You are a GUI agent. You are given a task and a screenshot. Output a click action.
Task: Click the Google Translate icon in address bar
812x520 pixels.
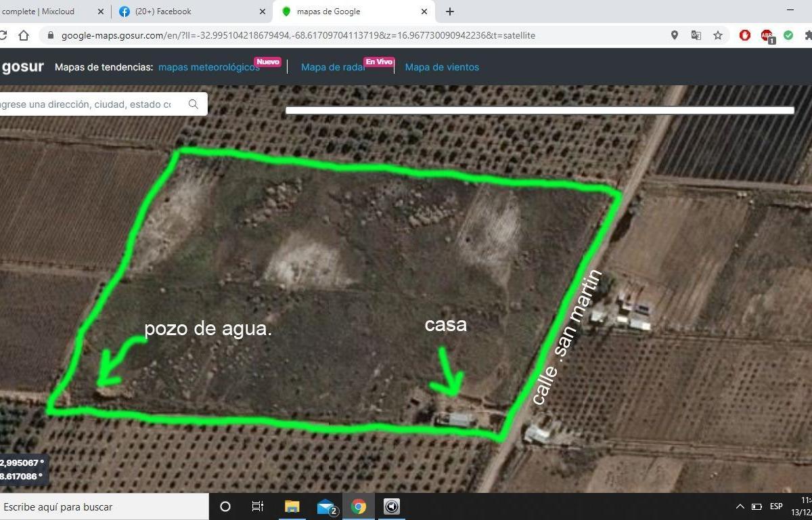(x=696, y=35)
